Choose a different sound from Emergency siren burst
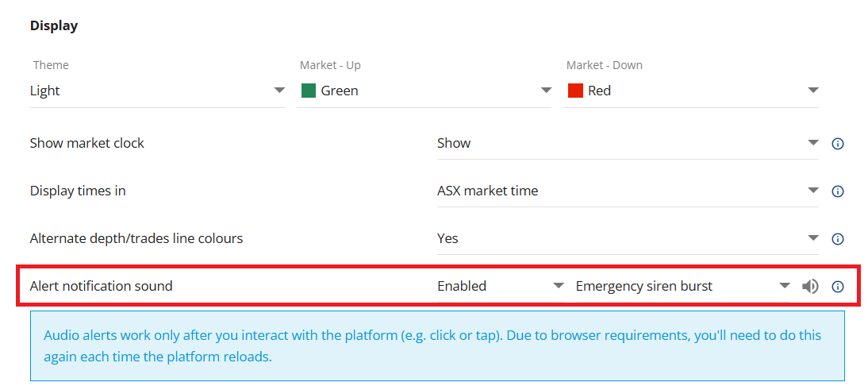868x386 pixels. click(x=682, y=287)
